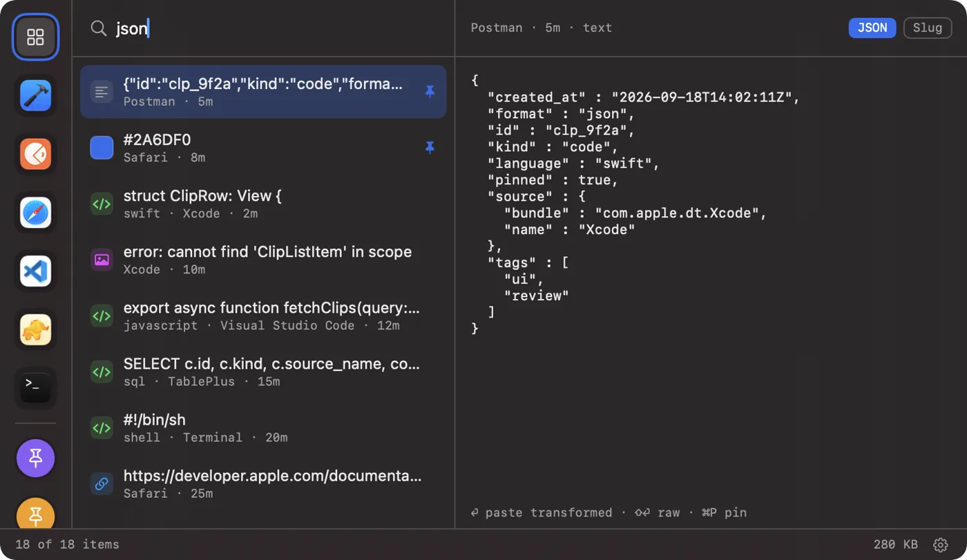967x560 pixels.
Task: Click text type icon of Postman clip
Action: point(102,92)
